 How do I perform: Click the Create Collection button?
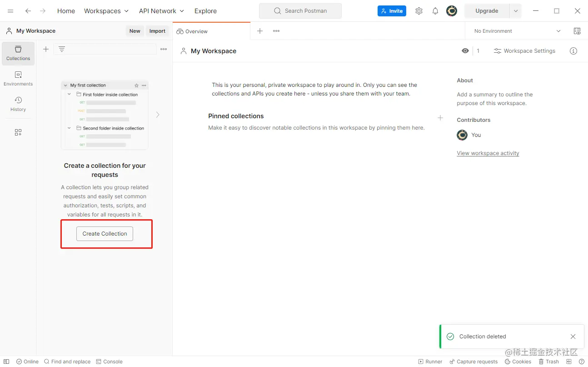pos(105,233)
